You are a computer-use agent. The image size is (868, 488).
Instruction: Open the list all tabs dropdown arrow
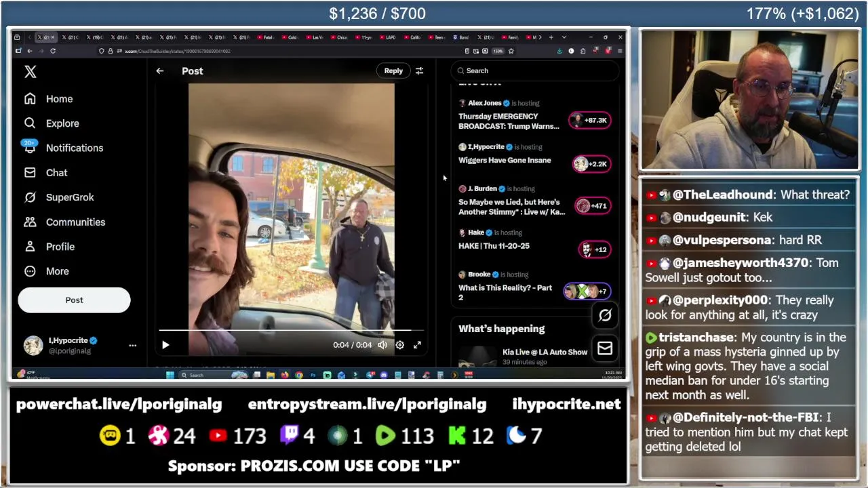pyautogui.click(x=564, y=37)
